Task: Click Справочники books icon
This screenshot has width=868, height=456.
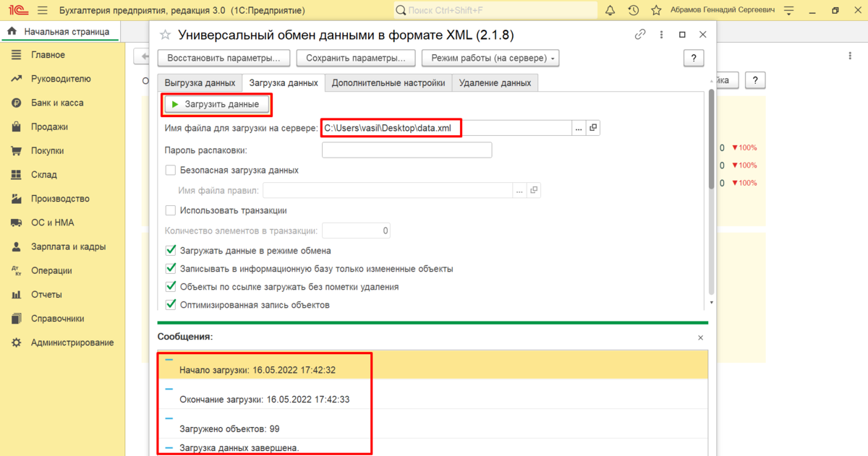Action: tap(16, 318)
